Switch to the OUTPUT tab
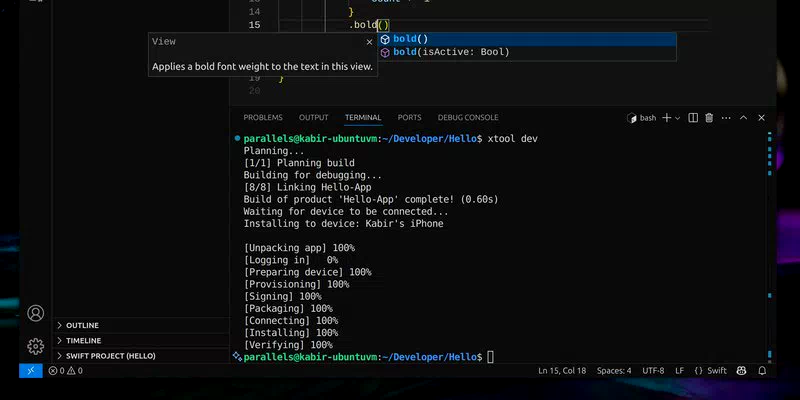This screenshot has height=400, width=800. click(314, 117)
